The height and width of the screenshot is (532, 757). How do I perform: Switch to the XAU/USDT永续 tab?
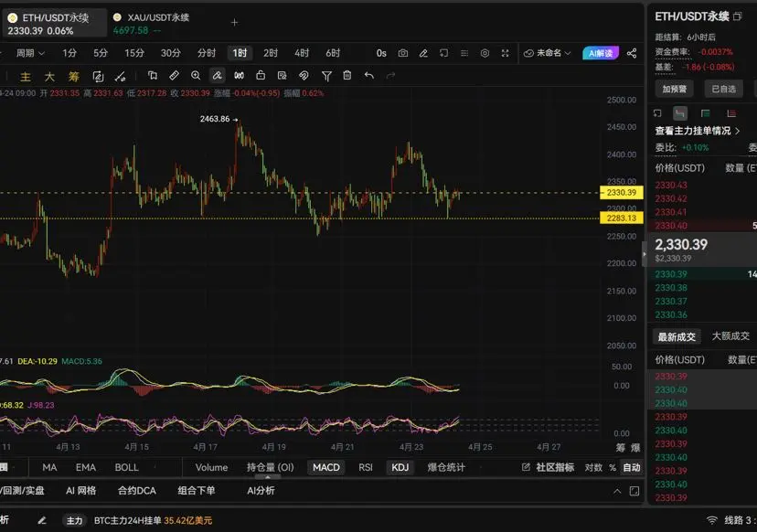click(152, 23)
